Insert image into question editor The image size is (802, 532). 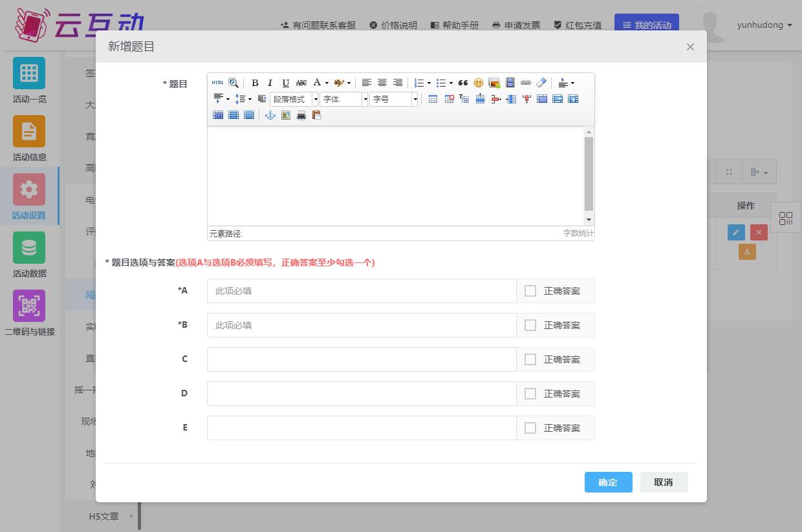pyautogui.click(x=494, y=83)
